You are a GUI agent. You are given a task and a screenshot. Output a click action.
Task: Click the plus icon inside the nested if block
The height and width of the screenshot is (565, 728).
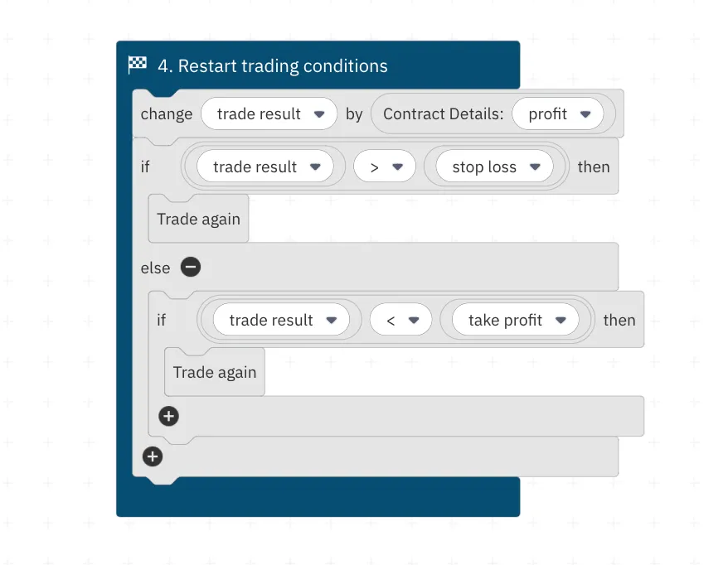pyautogui.click(x=168, y=416)
